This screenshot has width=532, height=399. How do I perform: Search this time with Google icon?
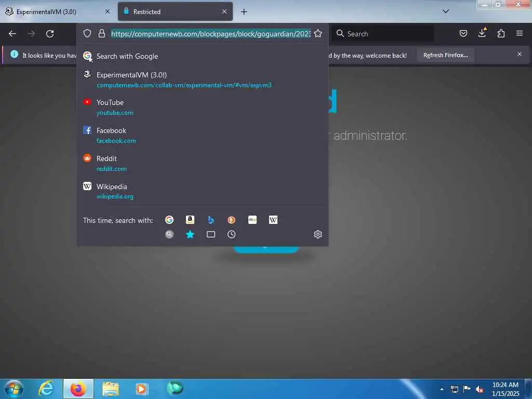169,220
